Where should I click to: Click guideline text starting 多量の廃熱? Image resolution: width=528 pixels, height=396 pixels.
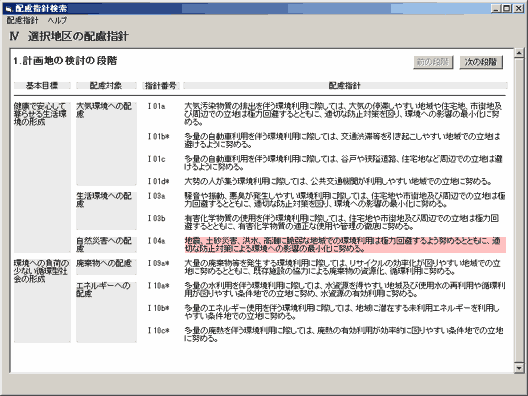click(343, 334)
